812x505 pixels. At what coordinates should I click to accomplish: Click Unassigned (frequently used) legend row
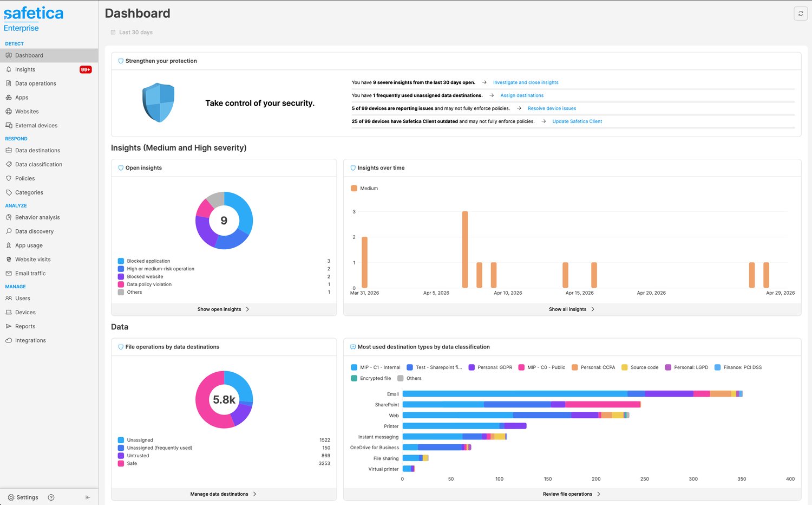click(x=224, y=448)
